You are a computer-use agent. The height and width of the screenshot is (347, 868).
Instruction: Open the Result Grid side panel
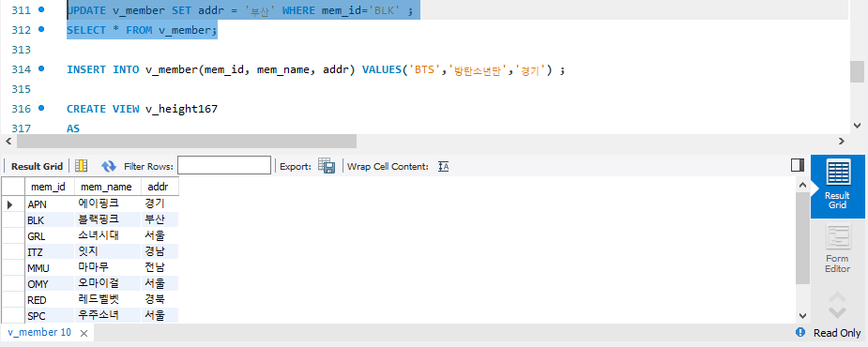pos(837,186)
